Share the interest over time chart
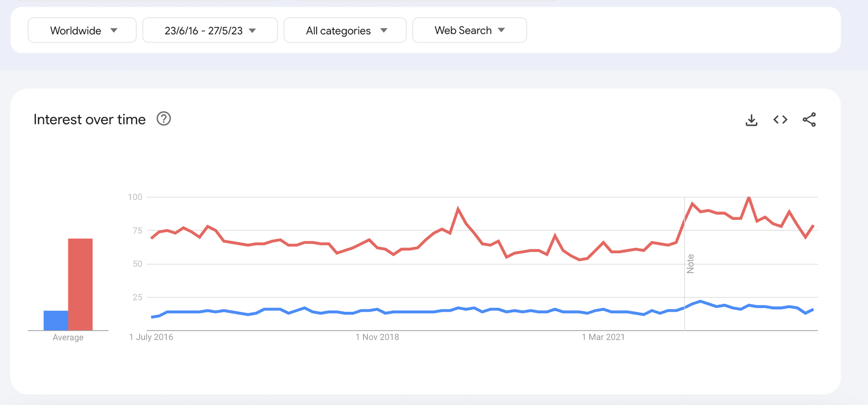Viewport: 868px width, 405px height. tap(809, 119)
